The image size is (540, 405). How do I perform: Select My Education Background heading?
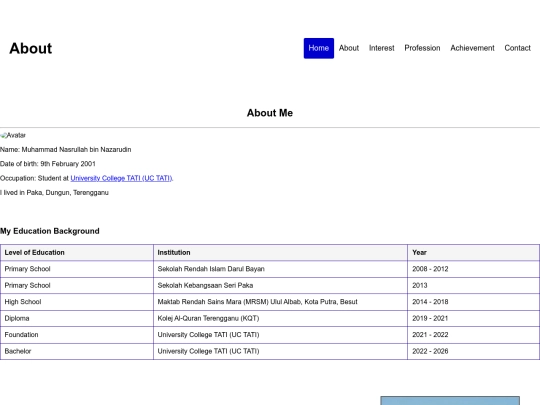[50, 231]
